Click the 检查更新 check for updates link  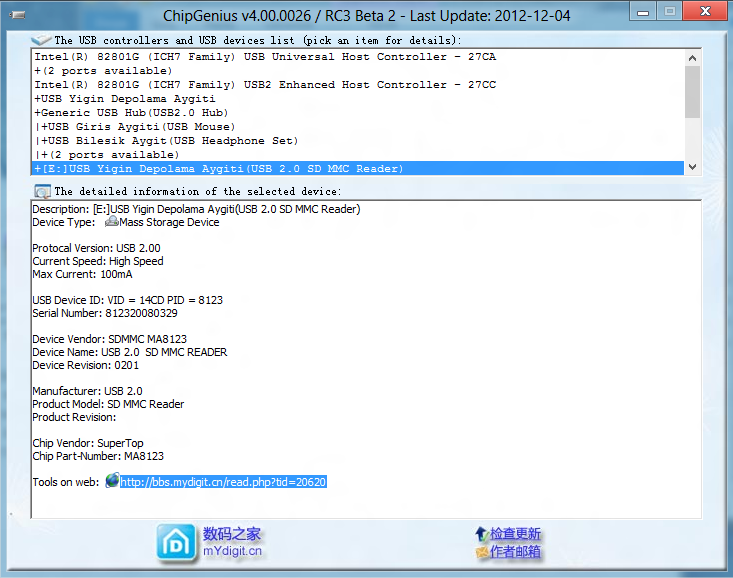click(515, 534)
